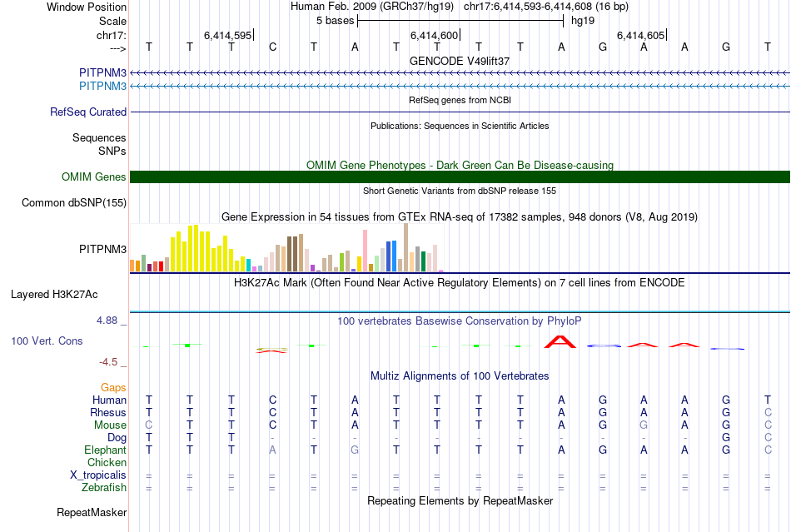Click the blue bars in GTEx expression chart
This screenshot has height=532, width=791.
pyautogui.click(x=391, y=256)
